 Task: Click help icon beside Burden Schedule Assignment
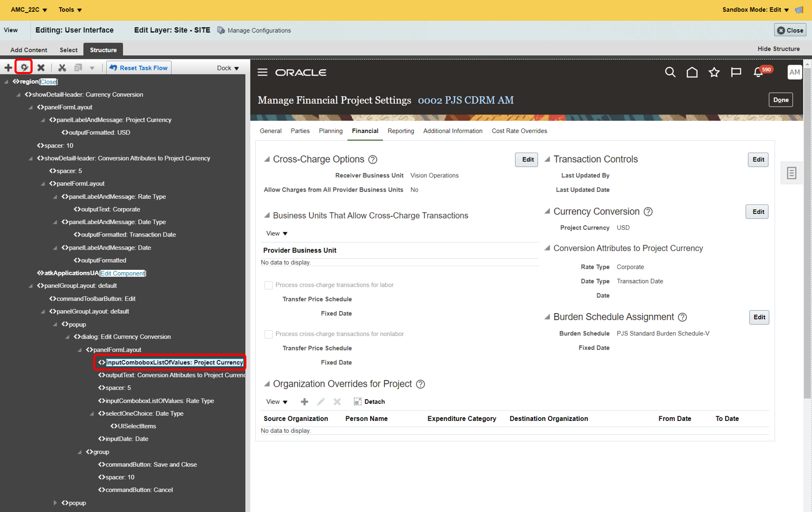point(683,317)
